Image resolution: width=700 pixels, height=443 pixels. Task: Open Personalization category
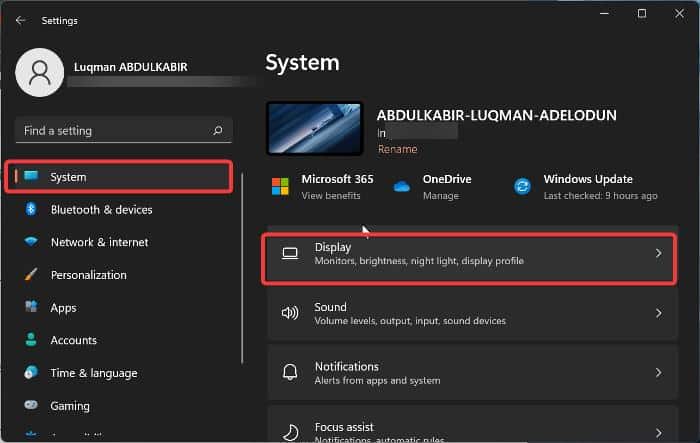pos(119,275)
